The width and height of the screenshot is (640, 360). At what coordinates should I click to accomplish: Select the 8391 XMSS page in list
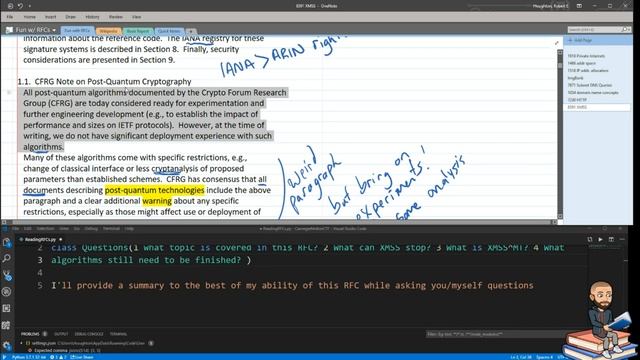coord(597,107)
